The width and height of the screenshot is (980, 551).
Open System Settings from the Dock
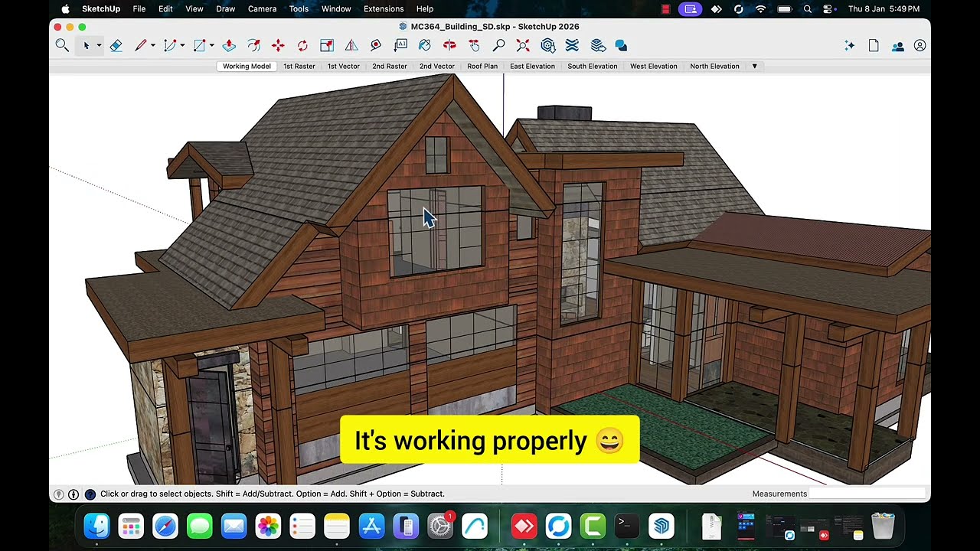[x=440, y=526]
